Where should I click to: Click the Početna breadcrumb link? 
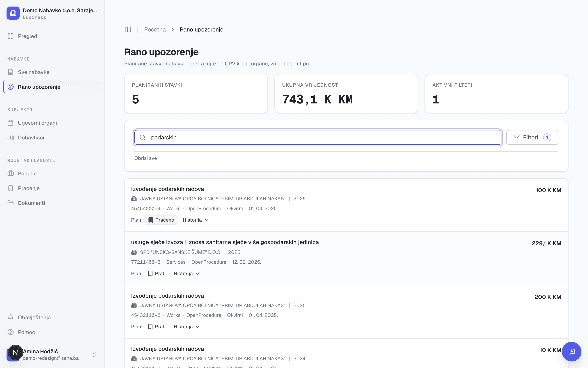point(155,29)
